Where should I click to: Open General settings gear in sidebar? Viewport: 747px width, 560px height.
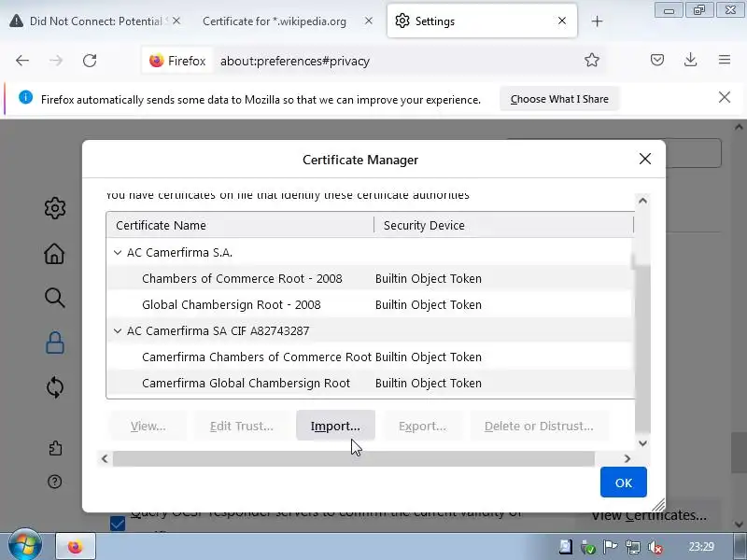(55, 208)
